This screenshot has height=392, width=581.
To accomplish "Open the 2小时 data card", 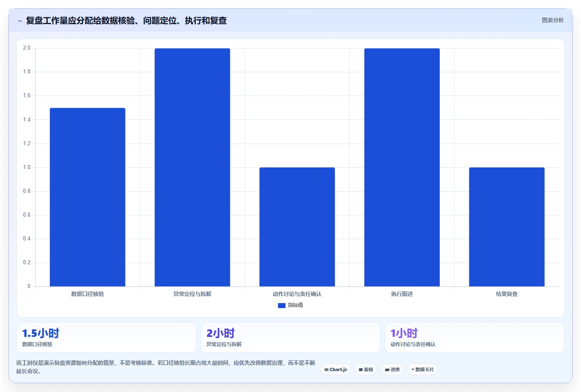I will pyautogui.click(x=290, y=337).
